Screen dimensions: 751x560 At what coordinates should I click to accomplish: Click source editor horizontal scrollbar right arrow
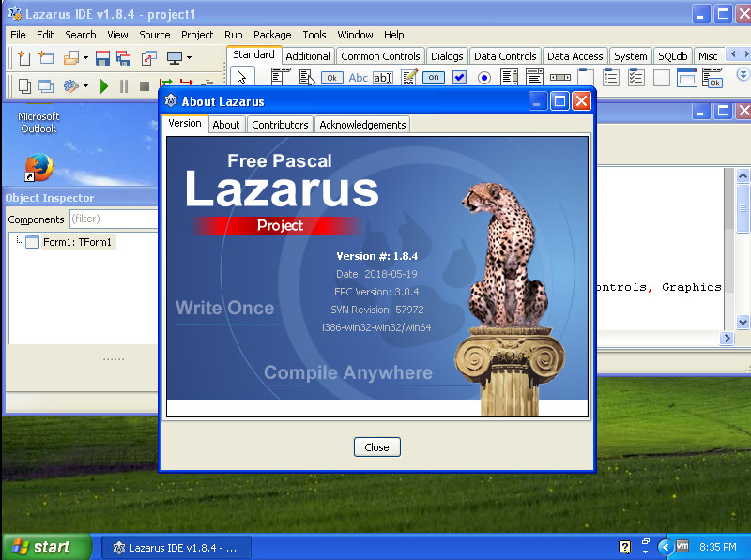coord(727,339)
